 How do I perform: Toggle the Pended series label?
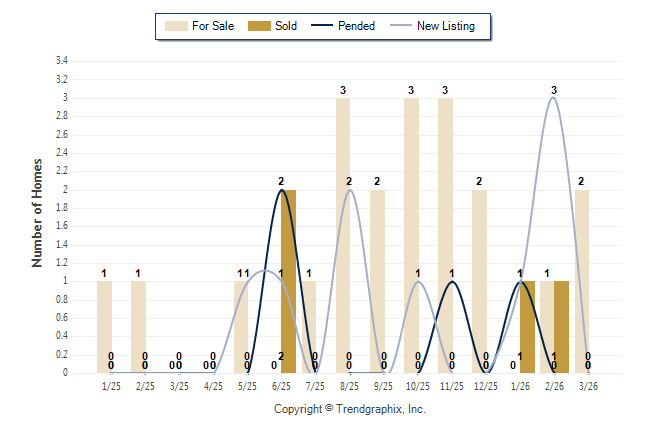point(357,26)
